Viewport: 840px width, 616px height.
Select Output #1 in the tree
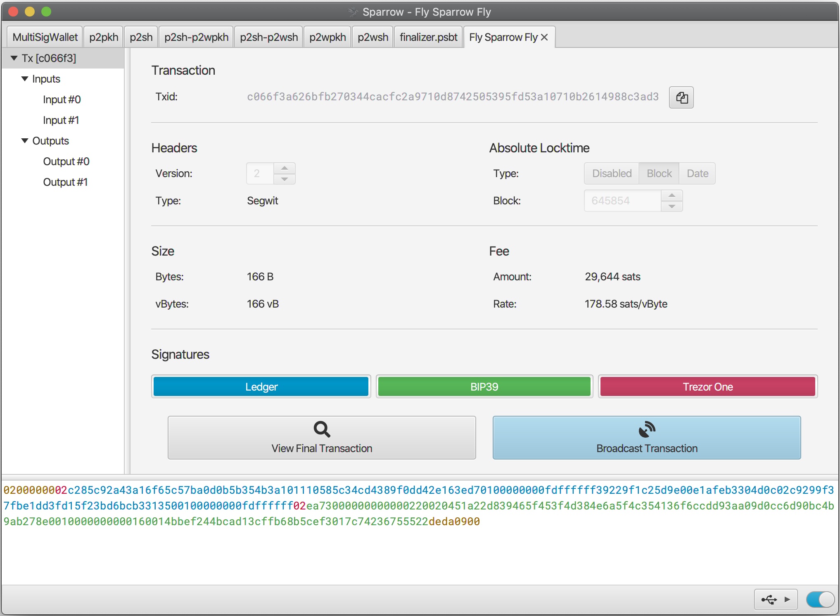tap(65, 182)
